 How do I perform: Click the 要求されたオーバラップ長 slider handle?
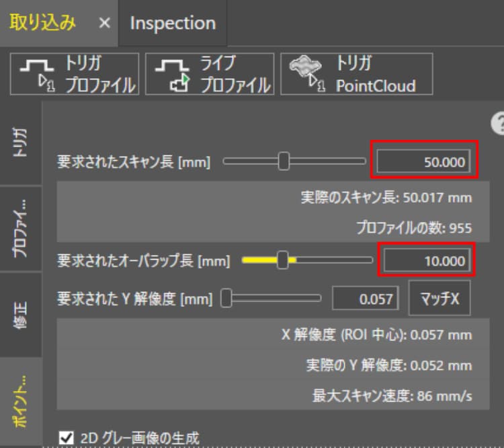pos(283,260)
